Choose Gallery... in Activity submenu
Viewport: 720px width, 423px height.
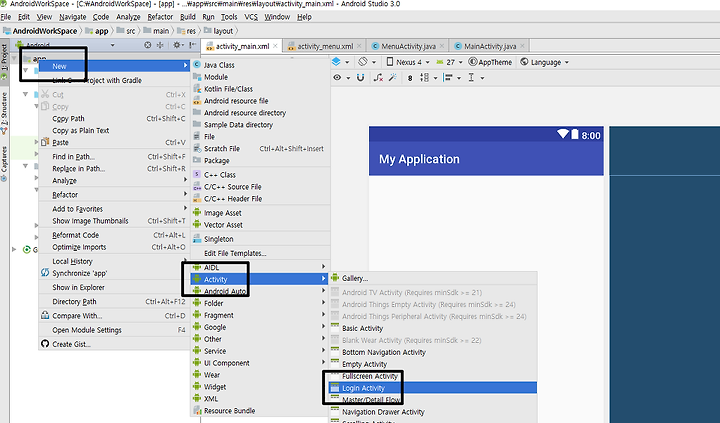coord(433,278)
